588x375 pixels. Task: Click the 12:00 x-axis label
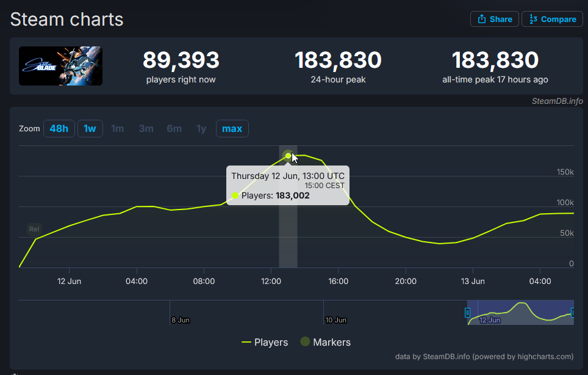point(271,281)
